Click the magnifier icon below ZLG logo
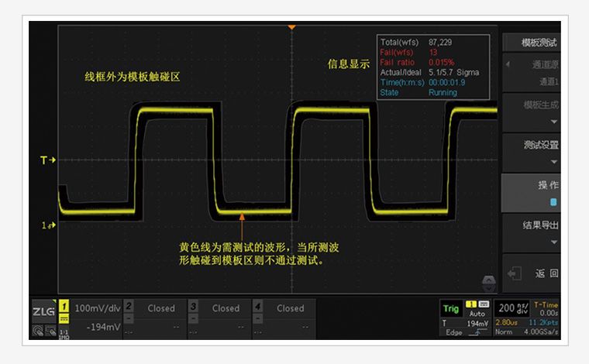 coord(38,331)
